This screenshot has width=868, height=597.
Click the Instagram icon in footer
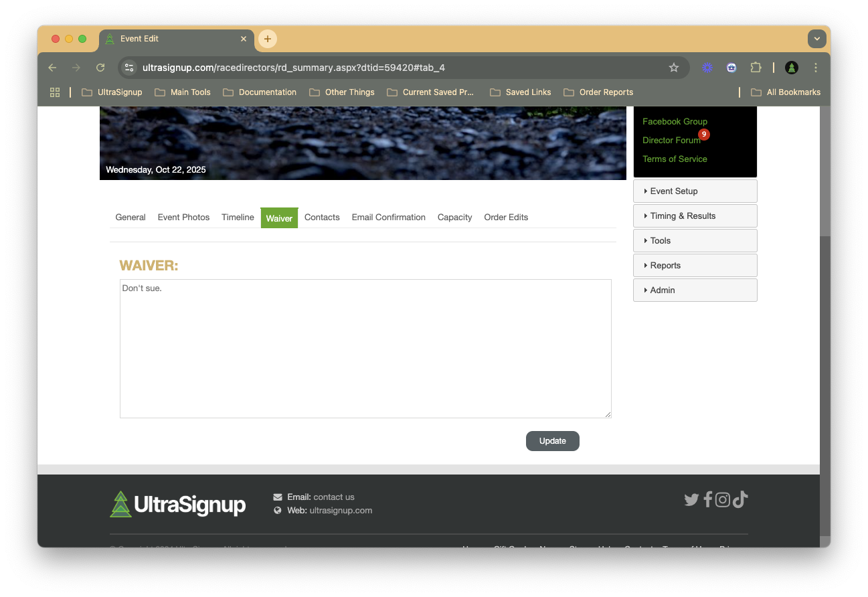coord(722,500)
